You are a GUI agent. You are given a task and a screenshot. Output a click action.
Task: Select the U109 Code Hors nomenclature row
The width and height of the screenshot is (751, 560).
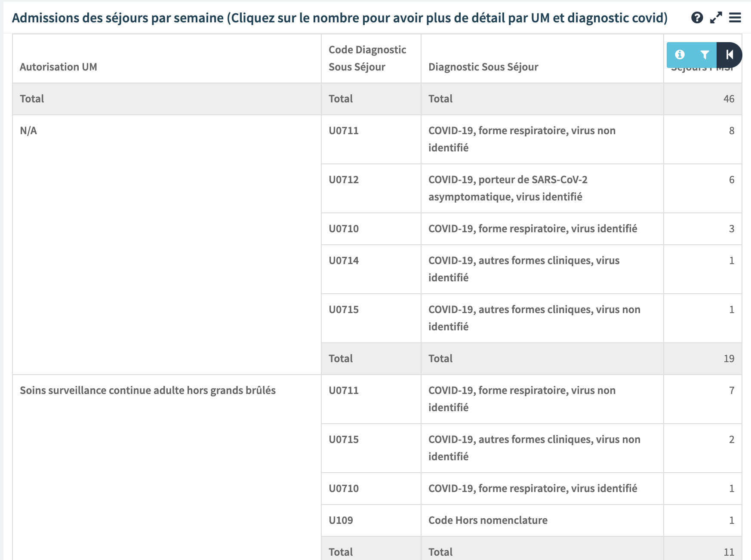tap(532, 520)
